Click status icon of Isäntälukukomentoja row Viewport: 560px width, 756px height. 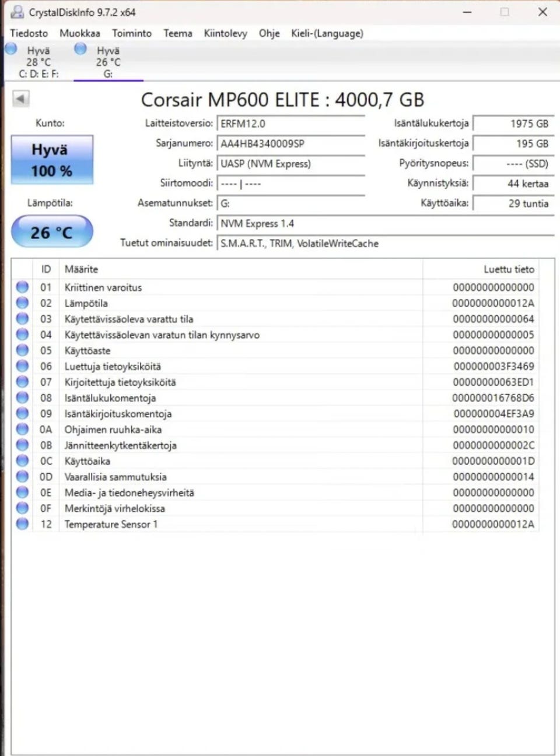(x=22, y=397)
